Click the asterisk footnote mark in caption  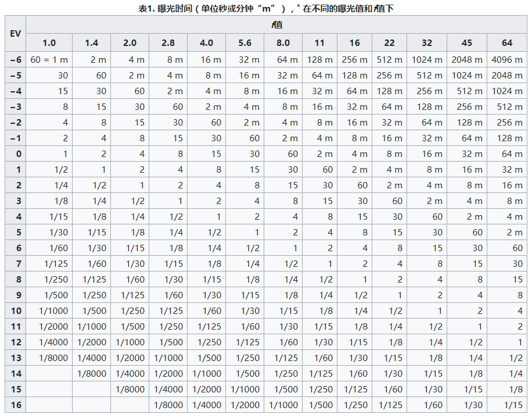[298, 6]
